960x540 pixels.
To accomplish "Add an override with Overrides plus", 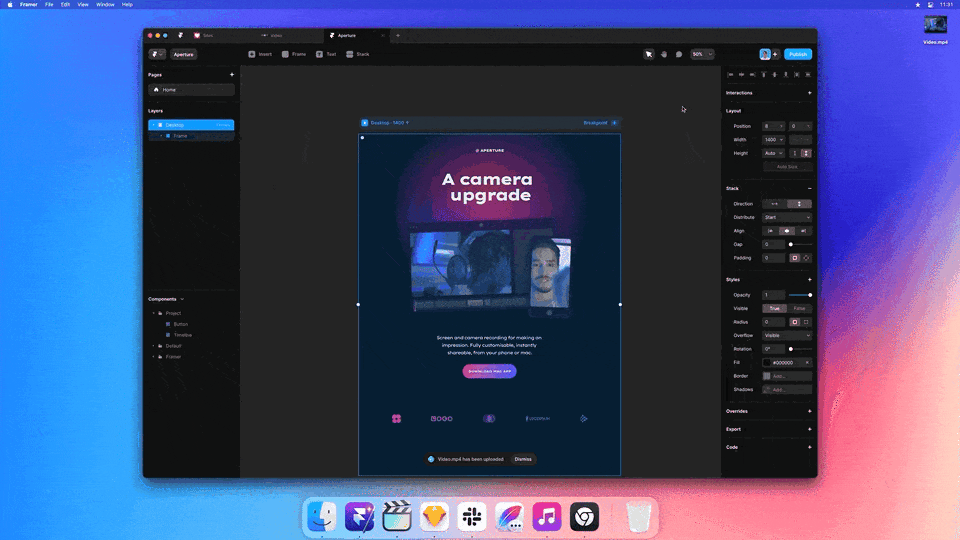I will 809,411.
